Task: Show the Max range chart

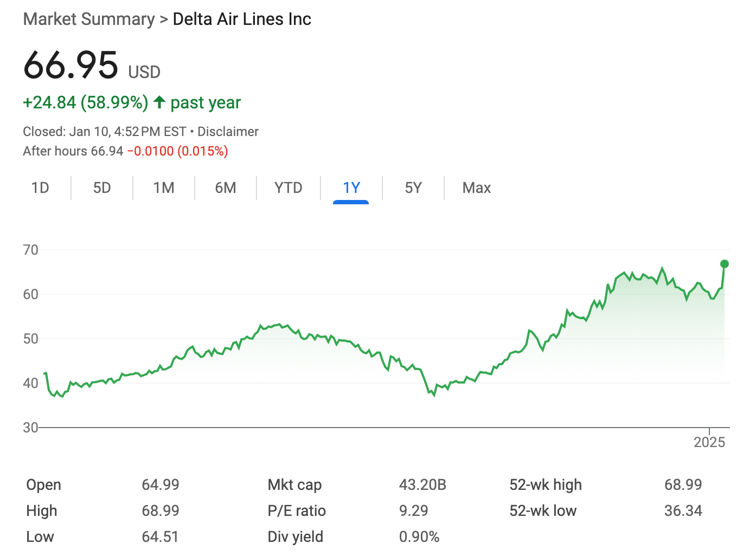Action: click(477, 188)
